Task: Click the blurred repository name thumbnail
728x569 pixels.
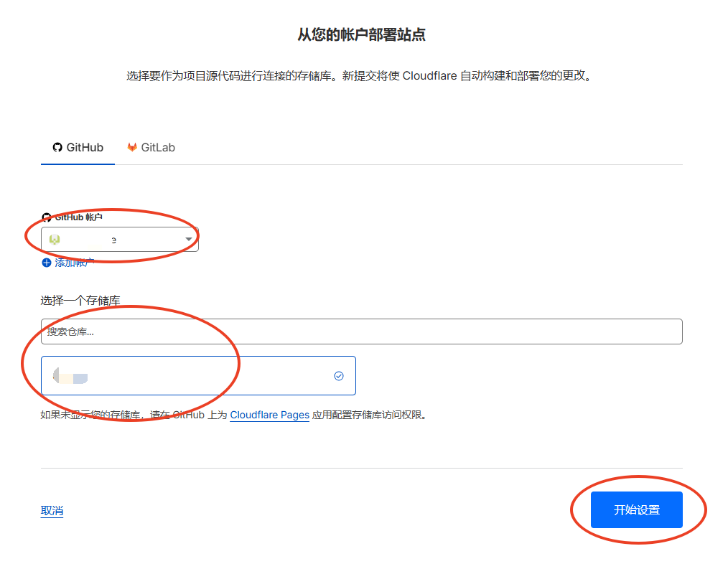Action: point(70,376)
